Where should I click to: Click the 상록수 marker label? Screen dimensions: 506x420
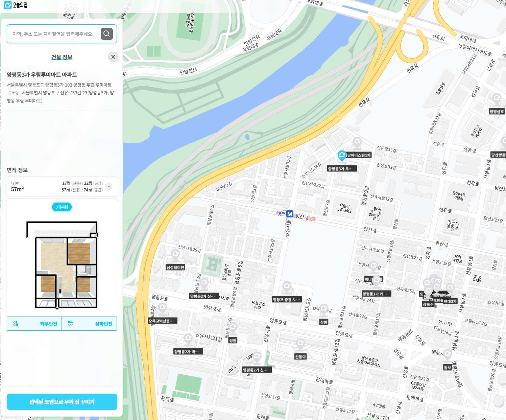[428, 304]
